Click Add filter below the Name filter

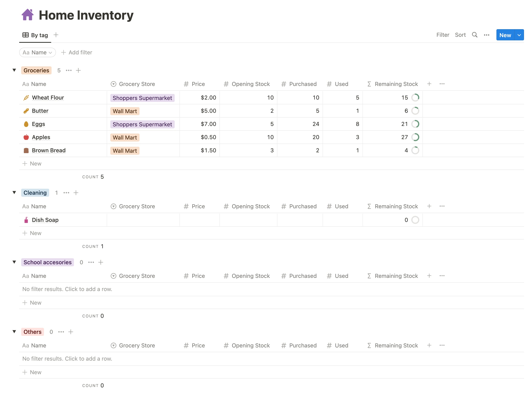tap(76, 52)
